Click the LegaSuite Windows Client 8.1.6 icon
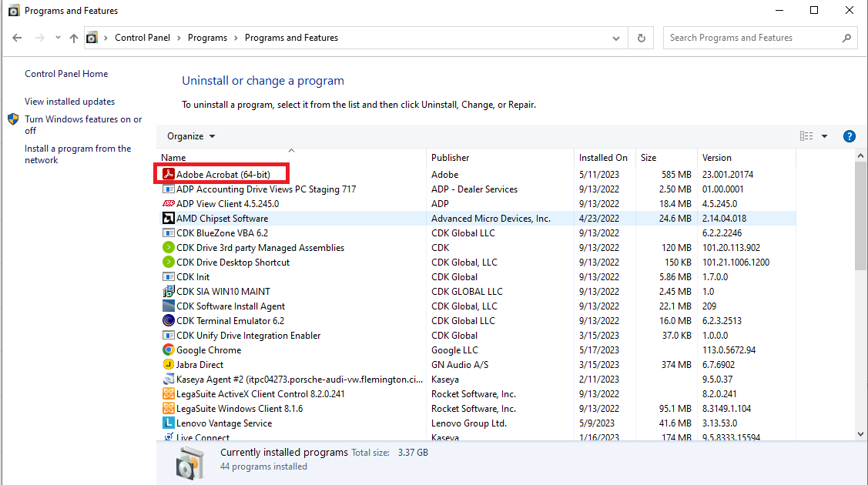 pyautogui.click(x=168, y=409)
